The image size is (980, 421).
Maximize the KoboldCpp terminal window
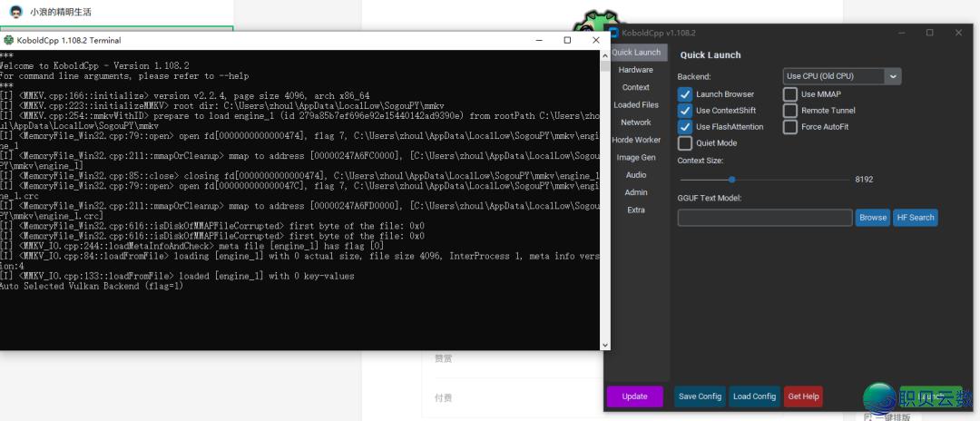(568, 40)
